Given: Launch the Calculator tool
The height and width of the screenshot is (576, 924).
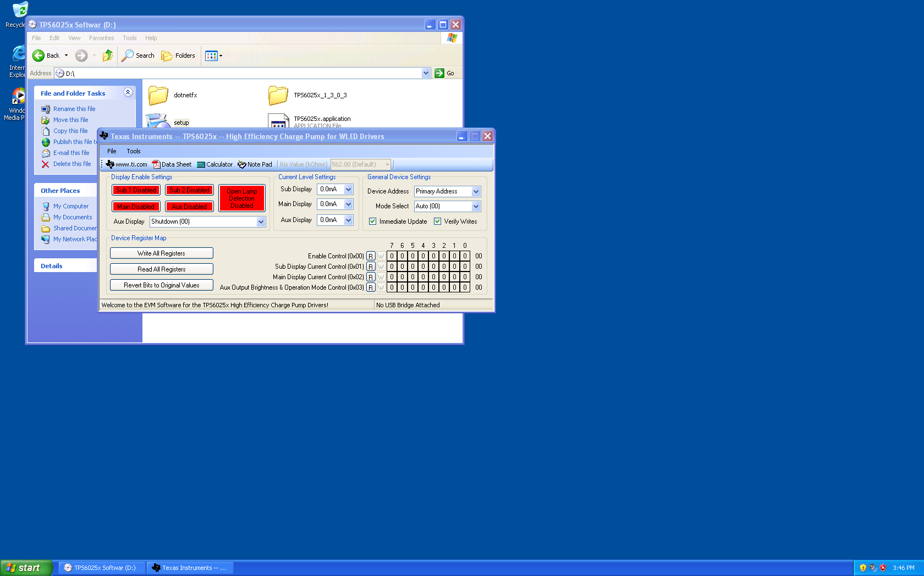Looking at the screenshot, I should (x=215, y=164).
